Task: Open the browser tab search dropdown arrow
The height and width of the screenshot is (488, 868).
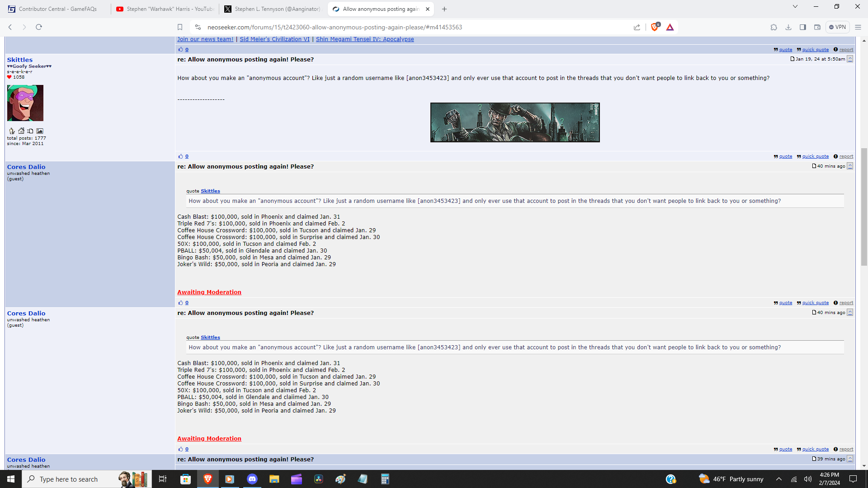Action: pyautogui.click(x=794, y=6)
